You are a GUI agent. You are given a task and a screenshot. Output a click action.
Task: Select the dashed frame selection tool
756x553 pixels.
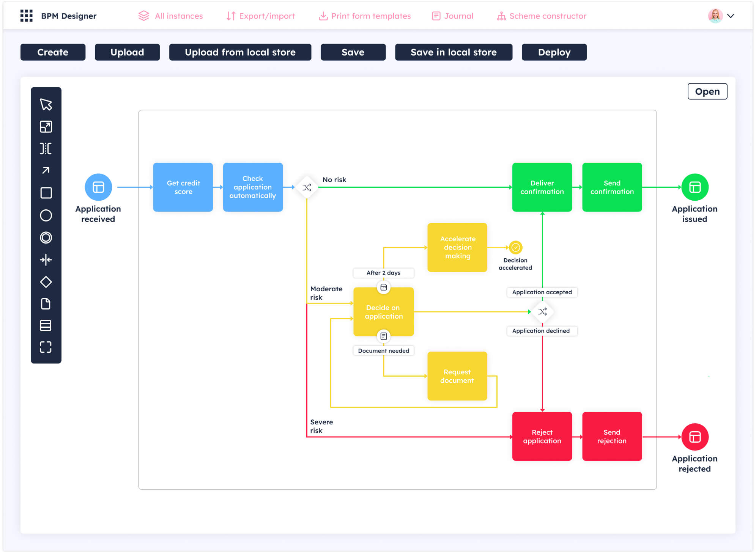[x=46, y=347]
